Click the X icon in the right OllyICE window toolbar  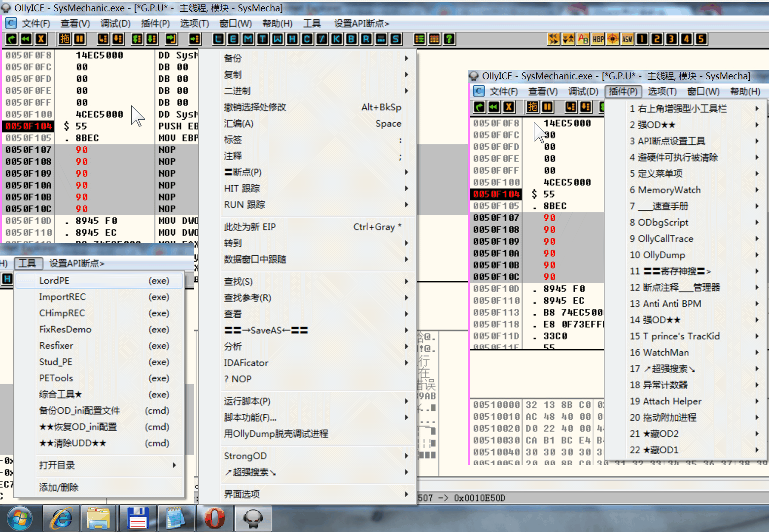coord(509,107)
